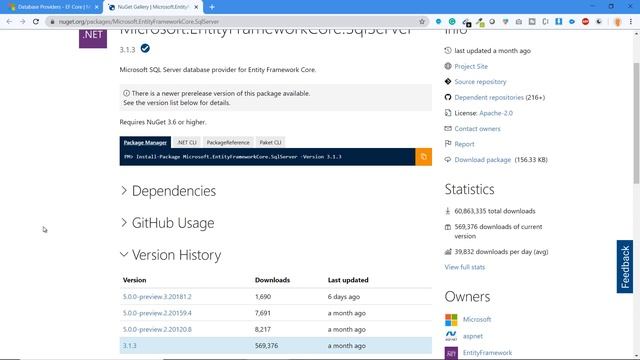Open version 5.0.0-preview.2.20120.8
640x360 pixels.
157,329
